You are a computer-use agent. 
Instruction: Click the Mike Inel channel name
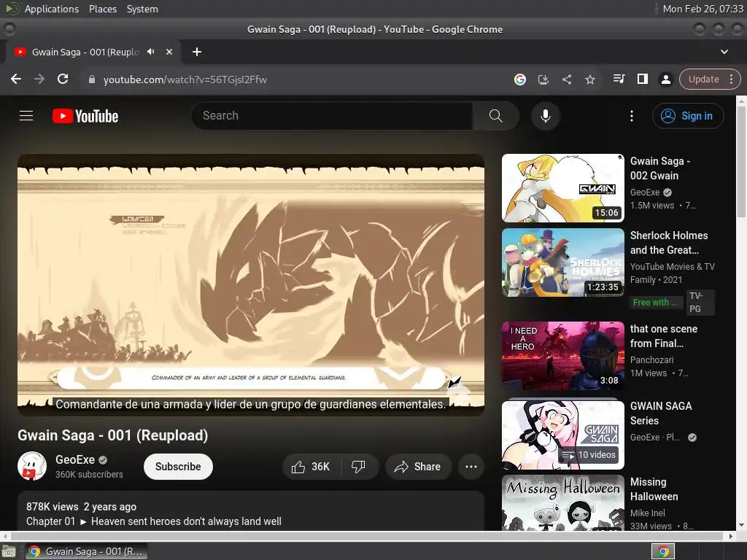(648, 513)
